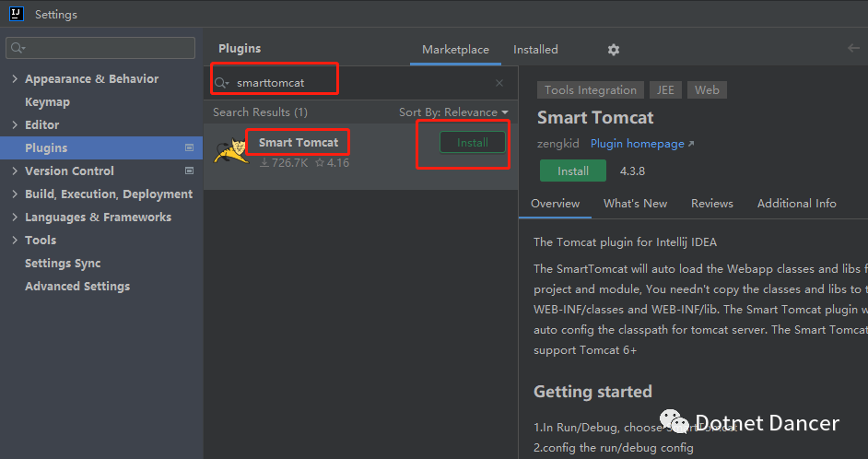
Task: Switch to the Installed tab
Action: point(535,50)
